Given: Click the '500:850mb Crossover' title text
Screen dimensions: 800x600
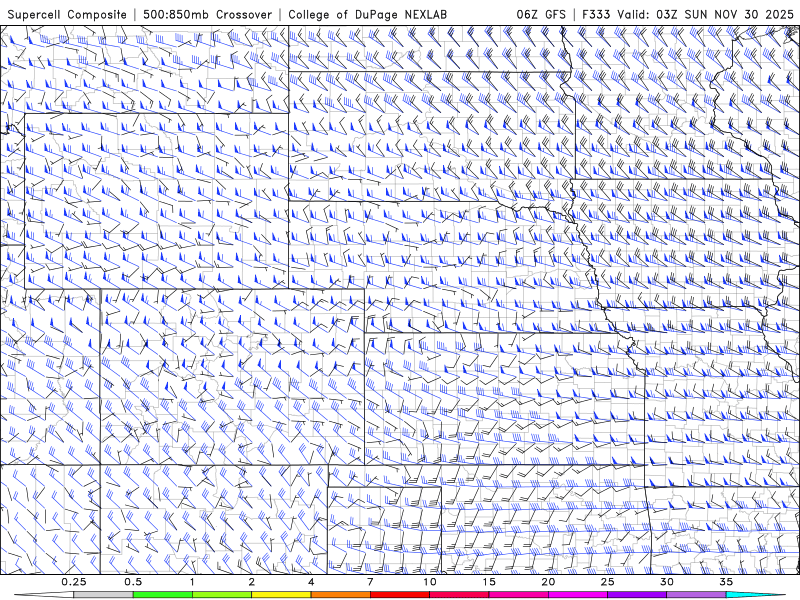Looking at the screenshot, I should 208,14.
